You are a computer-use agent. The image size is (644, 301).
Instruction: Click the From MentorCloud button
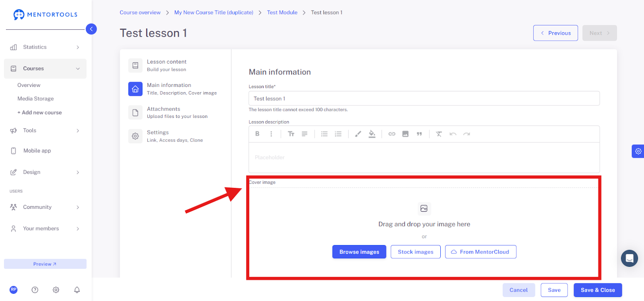click(481, 252)
